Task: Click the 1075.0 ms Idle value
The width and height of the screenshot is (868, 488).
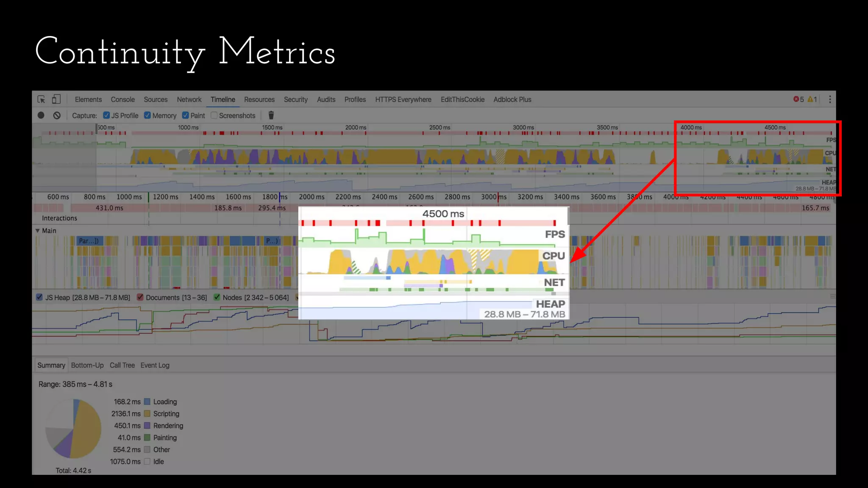Action: click(x=125, y=461)
